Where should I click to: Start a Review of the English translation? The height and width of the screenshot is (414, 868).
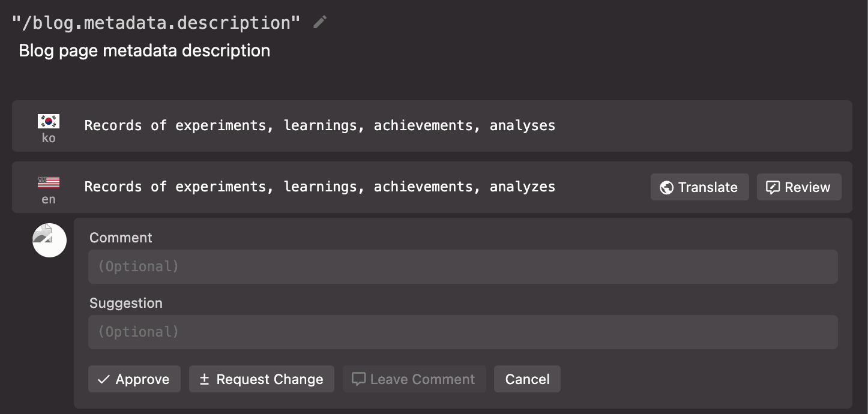(x=799, y=187)
